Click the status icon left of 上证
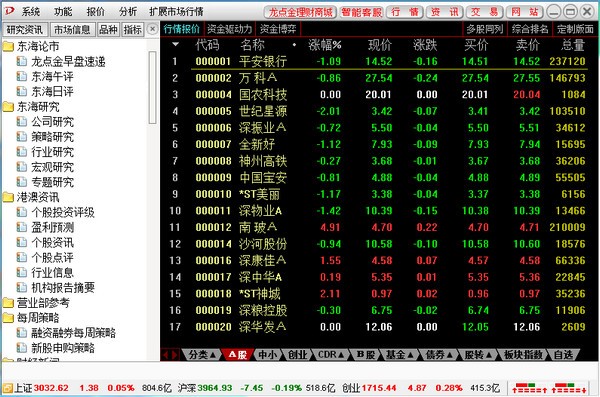Screen dimensions: 600x397 [7, 388]
